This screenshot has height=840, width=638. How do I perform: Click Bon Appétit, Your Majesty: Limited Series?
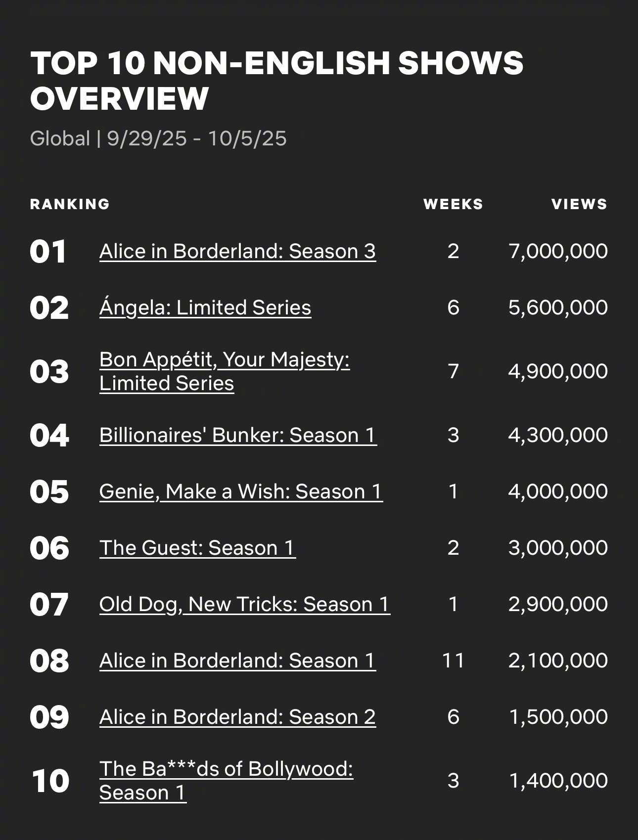point(225,371)
